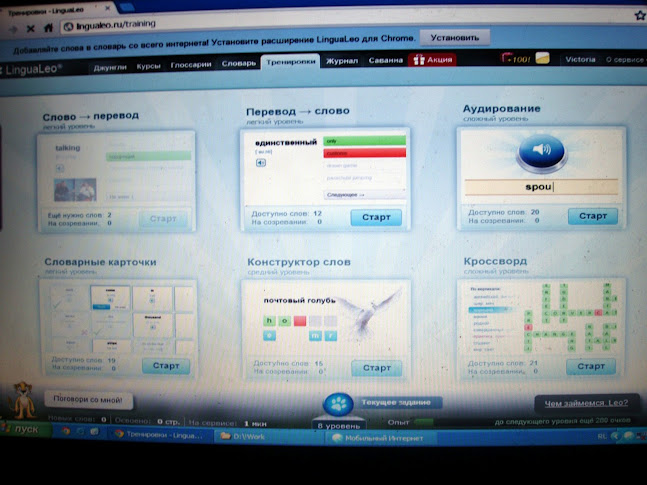Click the +100 meatballs icon
The height and width of the screenshot is (485, 647).
[x=515, y=59]
